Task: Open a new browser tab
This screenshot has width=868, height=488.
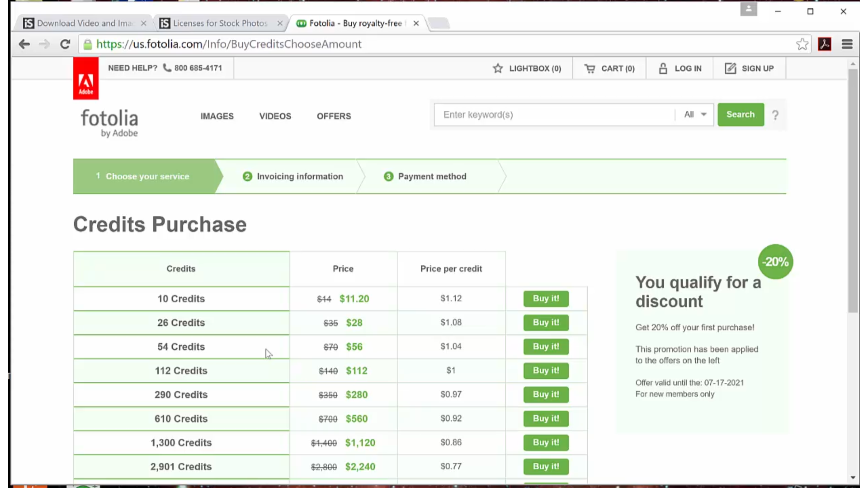Action: click(439, 23)
